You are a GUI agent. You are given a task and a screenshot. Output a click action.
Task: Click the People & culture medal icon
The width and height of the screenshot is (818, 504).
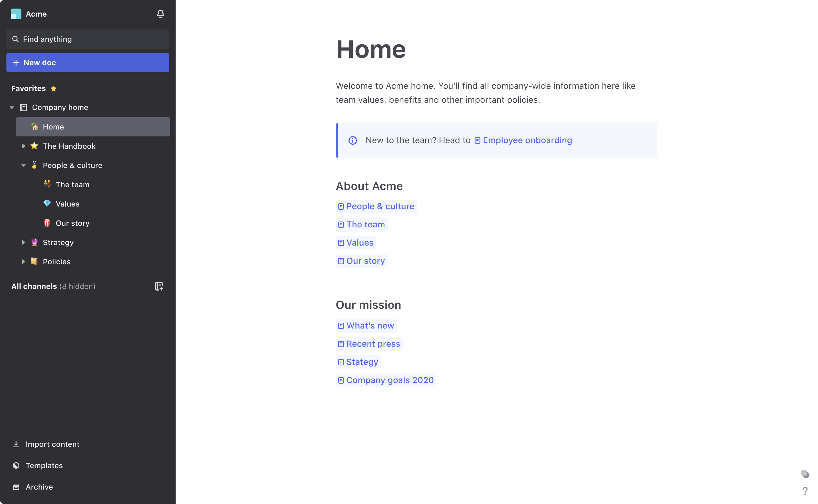[34, 165]
